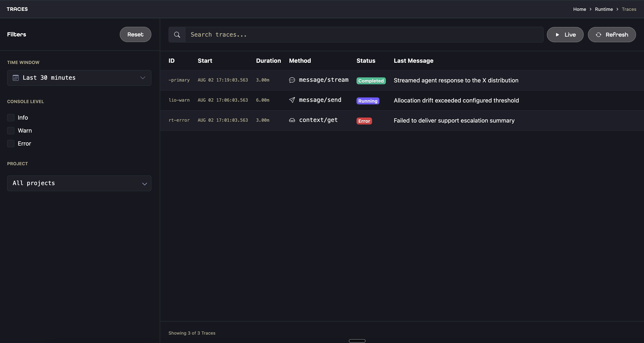Click the Reset filters button

click(135, 35)
